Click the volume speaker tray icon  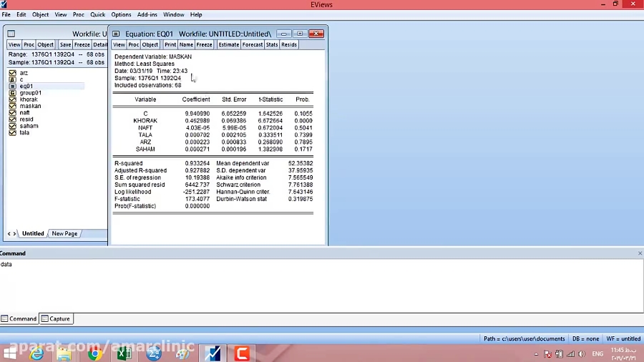pos(580,353)
